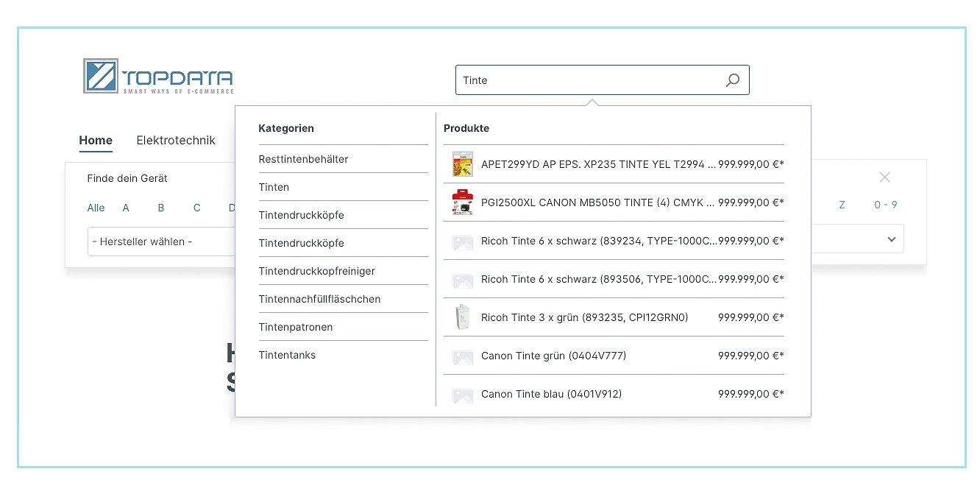Click thumbnail of APET299YD ink product
The image size is (980, 483).
point(462,164)
